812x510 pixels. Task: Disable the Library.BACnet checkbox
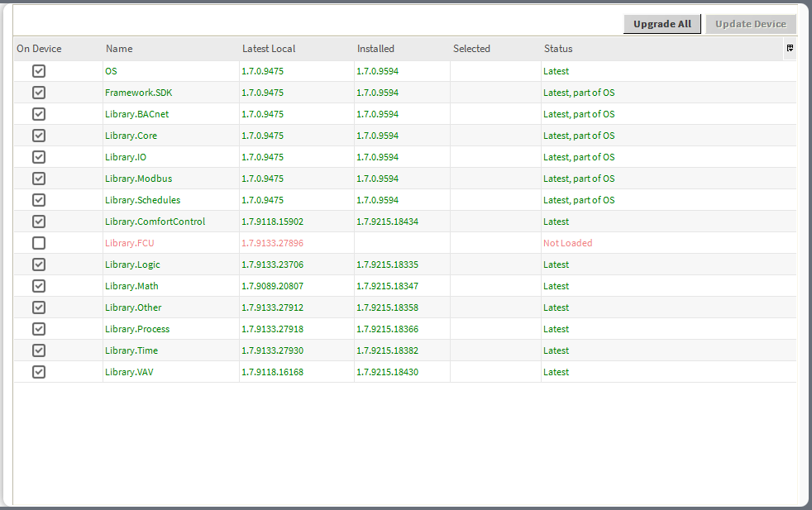point(38,113)
